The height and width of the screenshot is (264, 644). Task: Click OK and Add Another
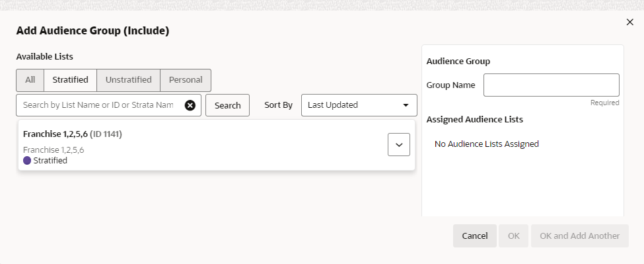(579, 236)
